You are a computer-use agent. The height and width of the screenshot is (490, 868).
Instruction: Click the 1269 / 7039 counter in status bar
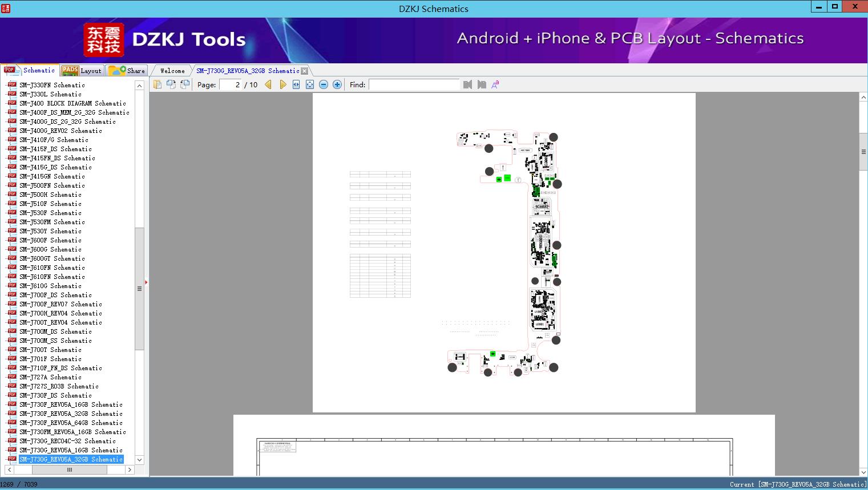pyautogui.click(x=19, y=484)
